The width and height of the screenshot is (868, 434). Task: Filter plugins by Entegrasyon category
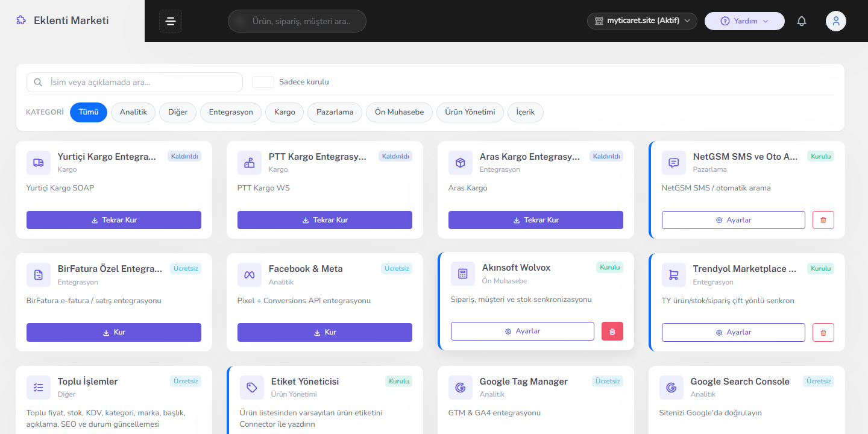coord(231,112)
